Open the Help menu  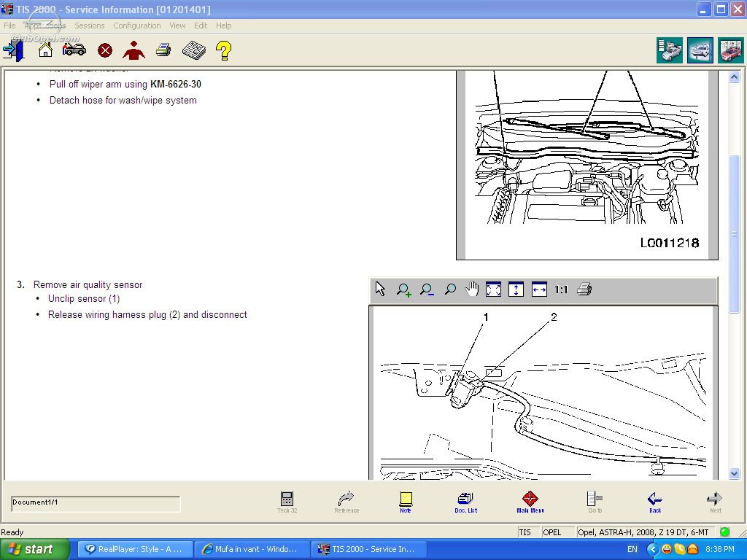tap(223, 26)
